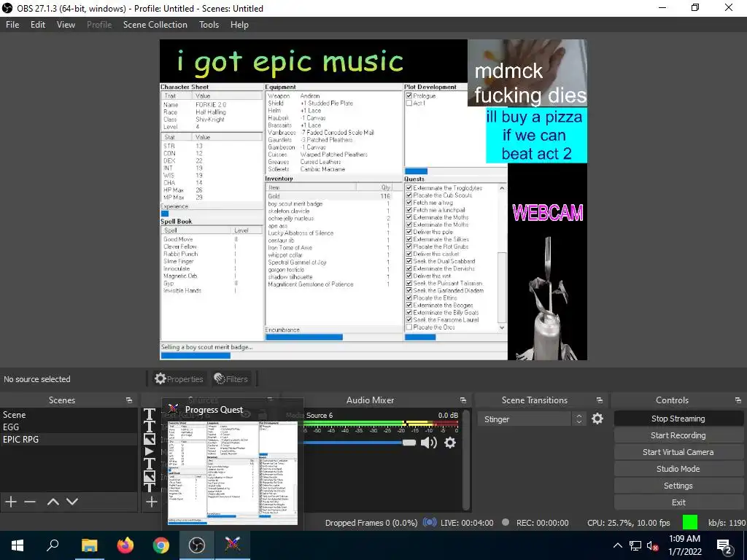Open File Explorer from taskbar
Image resolution: width=747 pixels, height=560 pixels.
click(89, 545)
